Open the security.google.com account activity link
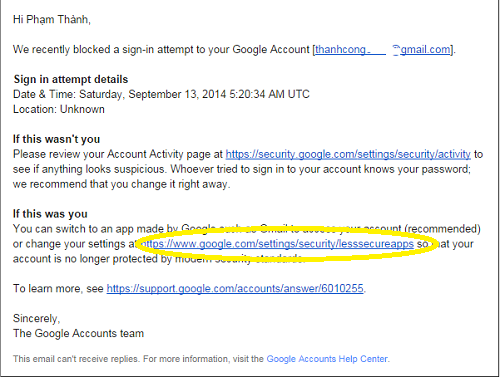This screenshot has height=377, width=500. pos(348,154)
